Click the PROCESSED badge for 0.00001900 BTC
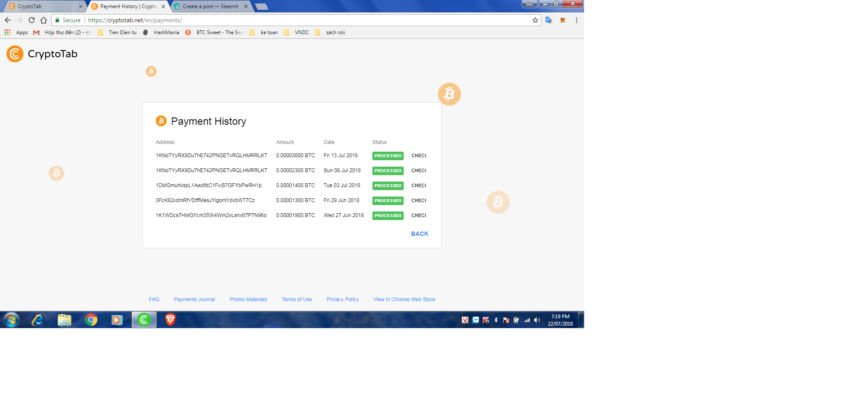The height and width of the screenshot is (411, 868). pos(388,216)
